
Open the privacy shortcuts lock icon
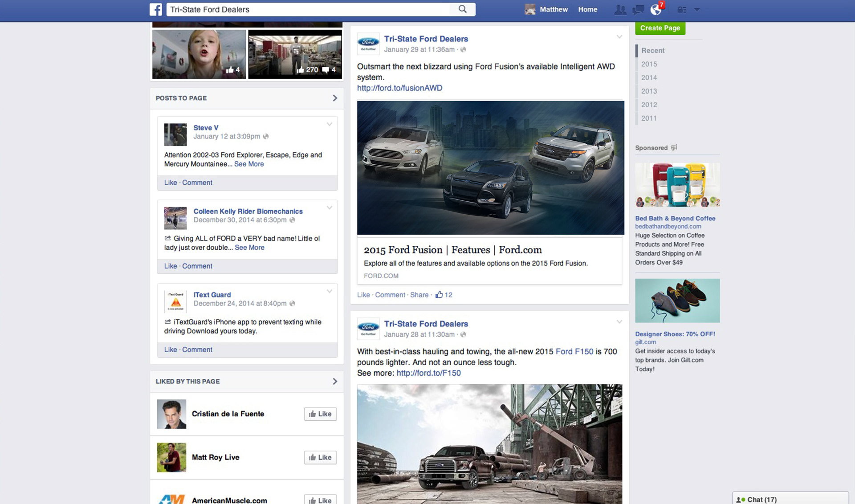pyautogui.click(x=682, y=9)
